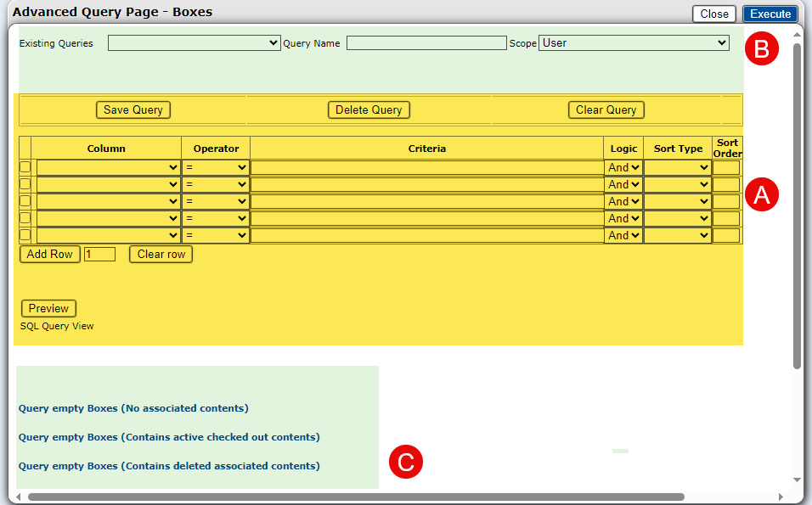
Task: Select the fifth row checkbox
Action: [x=25, y=235]
